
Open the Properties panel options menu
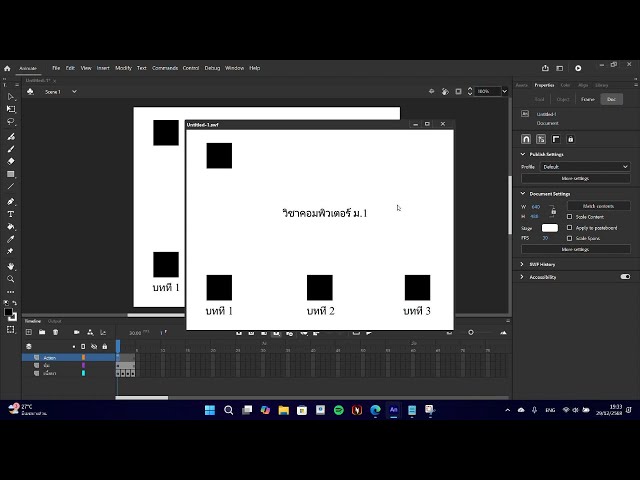pos(636,85)
